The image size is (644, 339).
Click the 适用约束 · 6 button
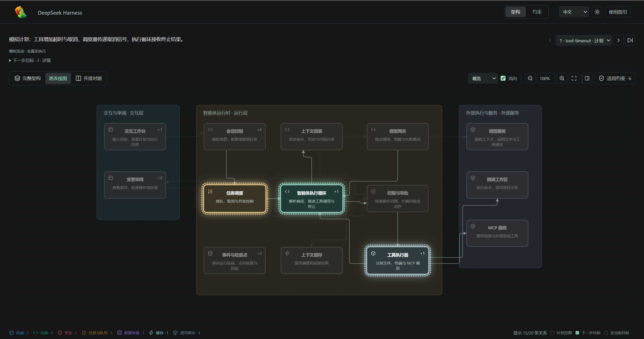pyautogui.click(x=615, y=79)
